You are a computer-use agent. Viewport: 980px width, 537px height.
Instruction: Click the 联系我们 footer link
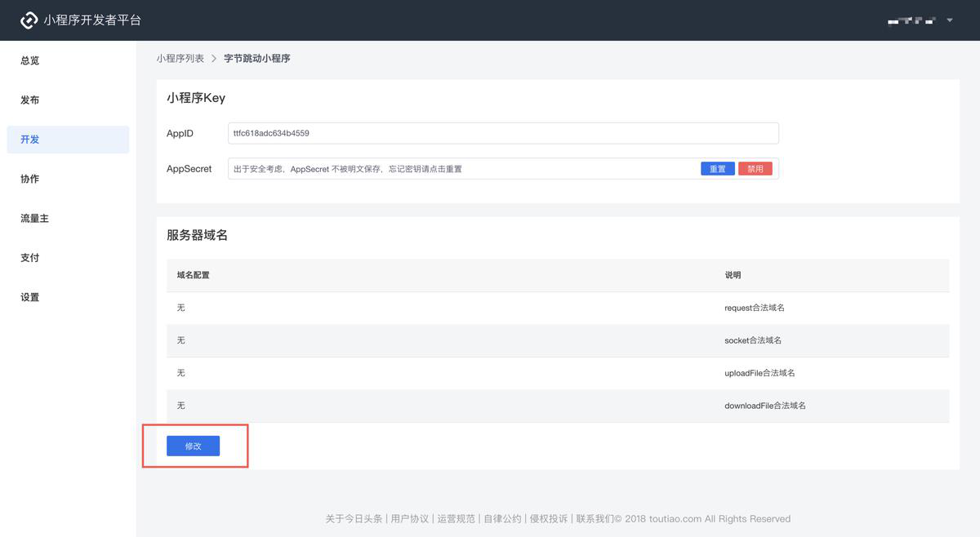[x=595, y=518]
